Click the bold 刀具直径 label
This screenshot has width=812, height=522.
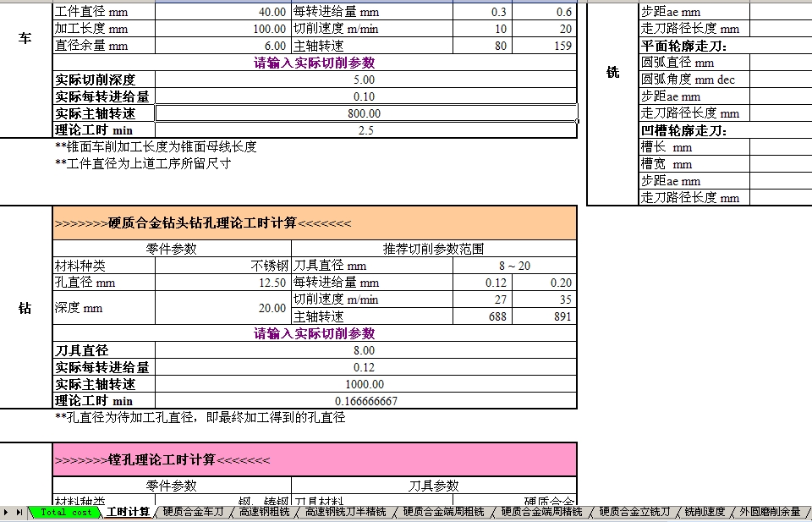point(103,350)
